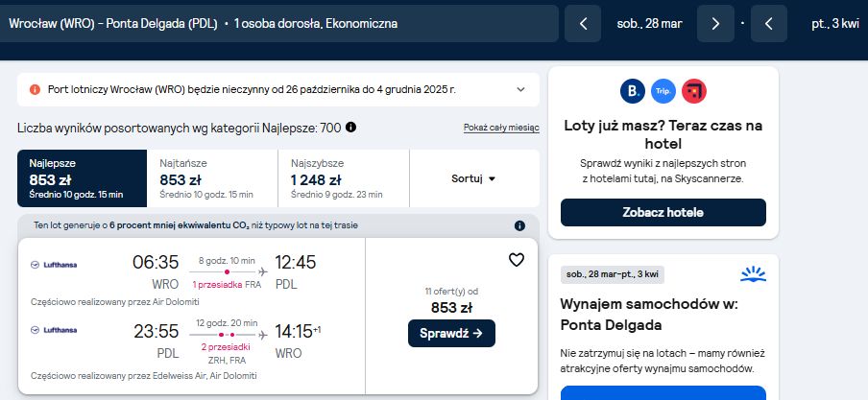Click the red hotels partner logo
The image size is (868, 400).
[694, 91]
